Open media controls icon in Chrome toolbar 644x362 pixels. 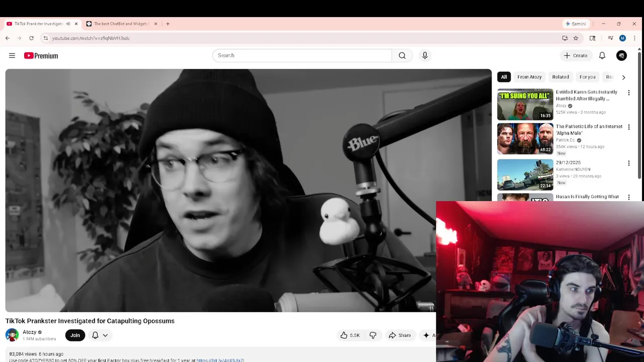tap(610, 38)
